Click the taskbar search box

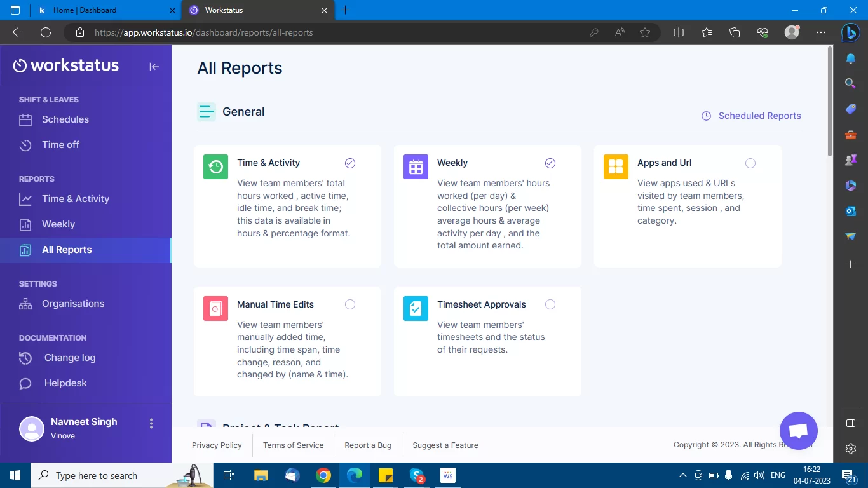tap(122, 475)
